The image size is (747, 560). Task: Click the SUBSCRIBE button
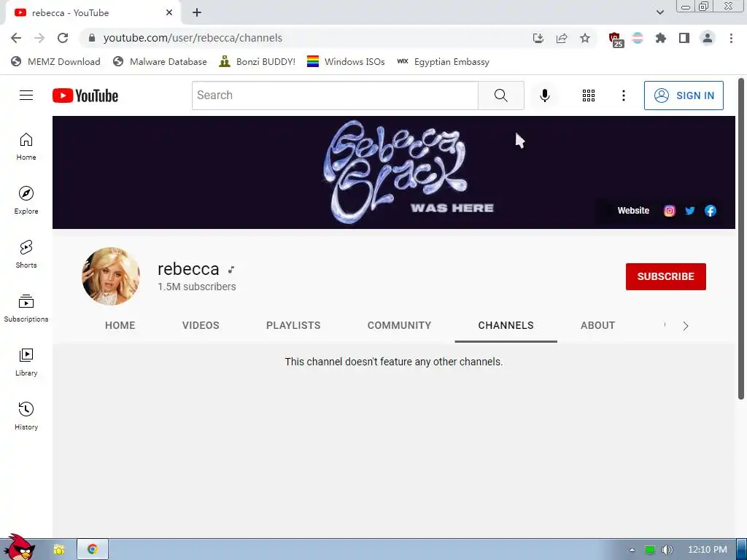pyautogui.click(x=665, y=276)
